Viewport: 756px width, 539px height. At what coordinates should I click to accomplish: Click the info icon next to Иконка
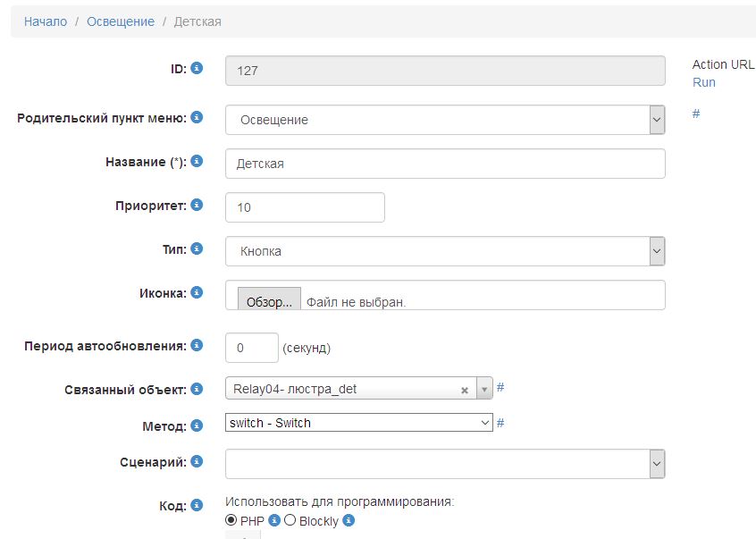click(197, 292)
